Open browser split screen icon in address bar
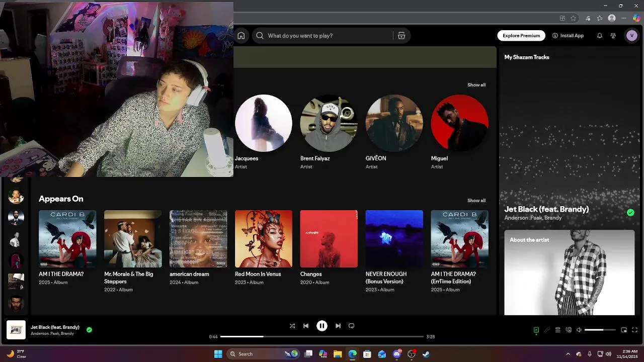 coord(562,18)
